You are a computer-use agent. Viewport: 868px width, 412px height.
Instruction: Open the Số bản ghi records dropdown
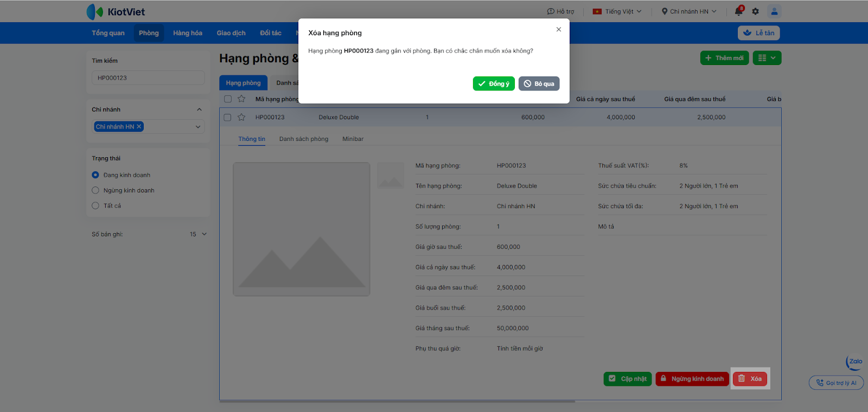(x=199, y=234)
